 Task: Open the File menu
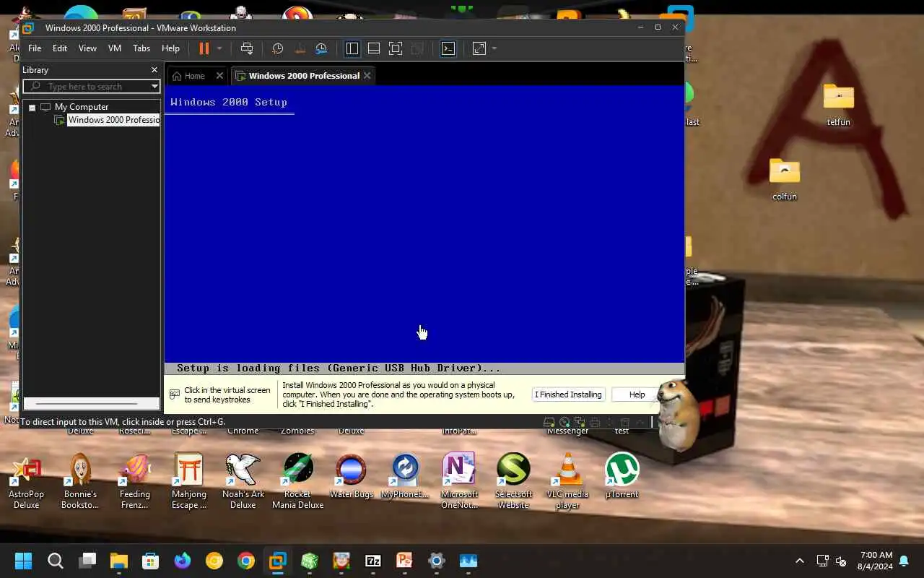35,48
